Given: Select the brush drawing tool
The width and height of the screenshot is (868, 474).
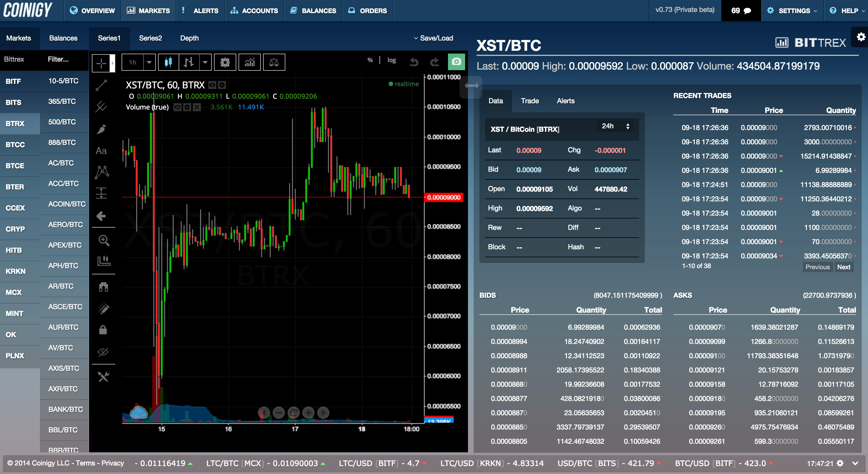Looking at the screenshot, I should pos(101,129).
